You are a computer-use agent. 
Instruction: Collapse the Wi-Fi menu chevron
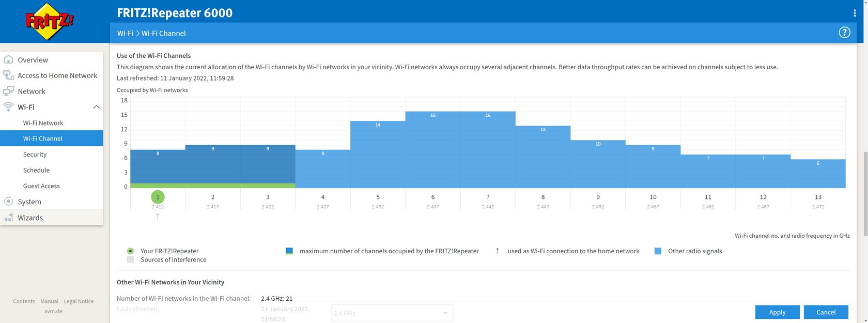[96, 107]
